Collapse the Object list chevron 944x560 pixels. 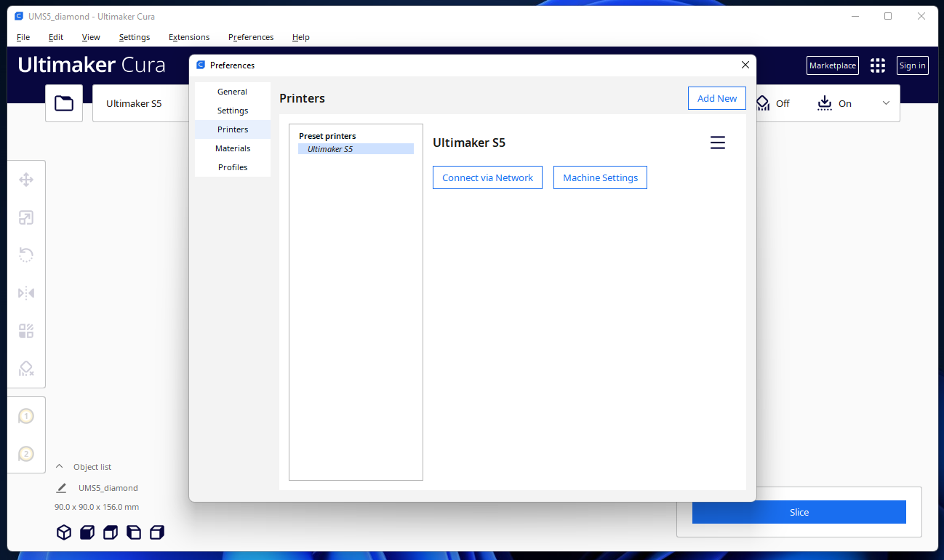point(60,467)
